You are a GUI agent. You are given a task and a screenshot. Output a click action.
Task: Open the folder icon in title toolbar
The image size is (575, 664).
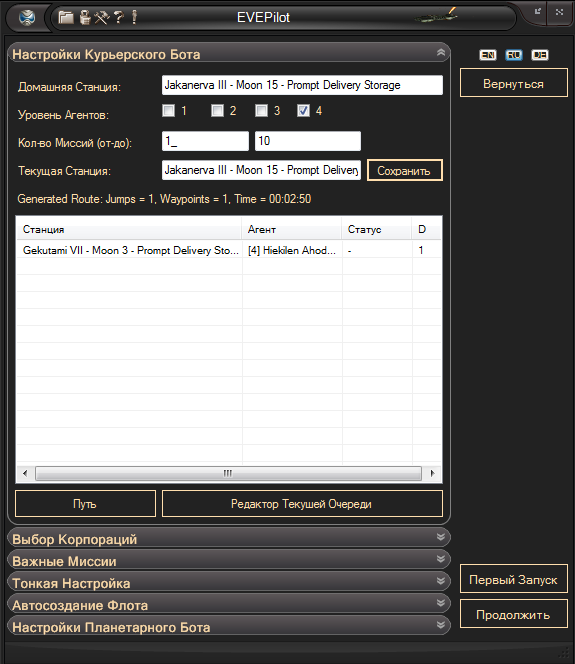click(x=66, y=17)
